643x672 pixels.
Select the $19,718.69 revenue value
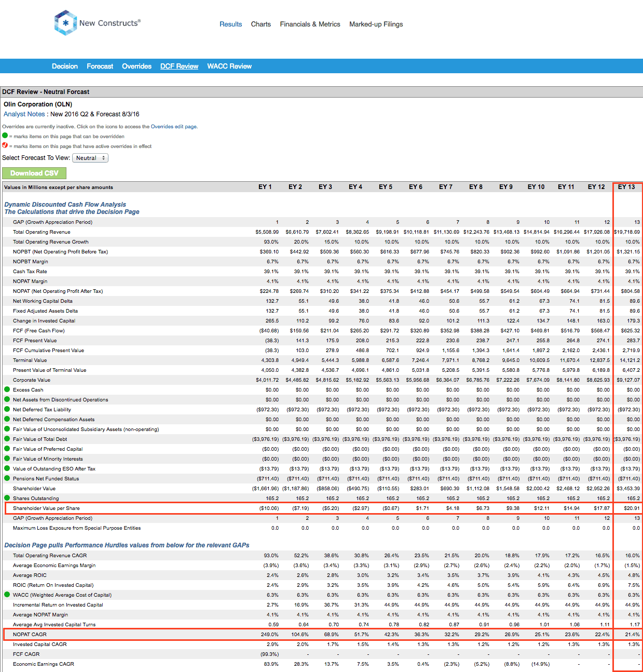tap(627, 232)
